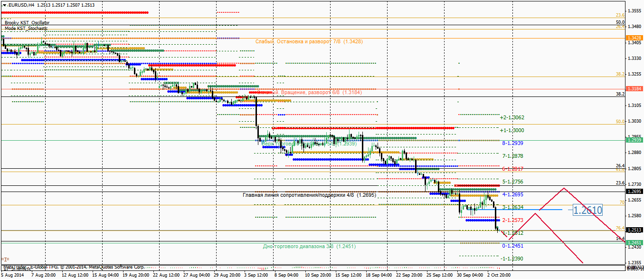This screenshot has height=279, width=644.
Task: Click the '=I=' marker at chart bottom-left
Action: [5, 259]
